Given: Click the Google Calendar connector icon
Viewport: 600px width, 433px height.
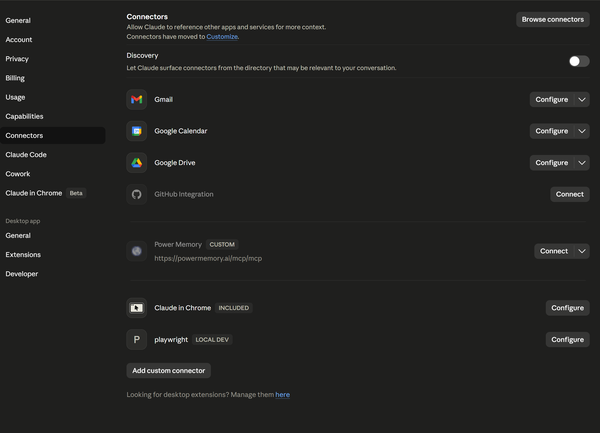Looking at the screenshot, I should click(x=137, y=131).
